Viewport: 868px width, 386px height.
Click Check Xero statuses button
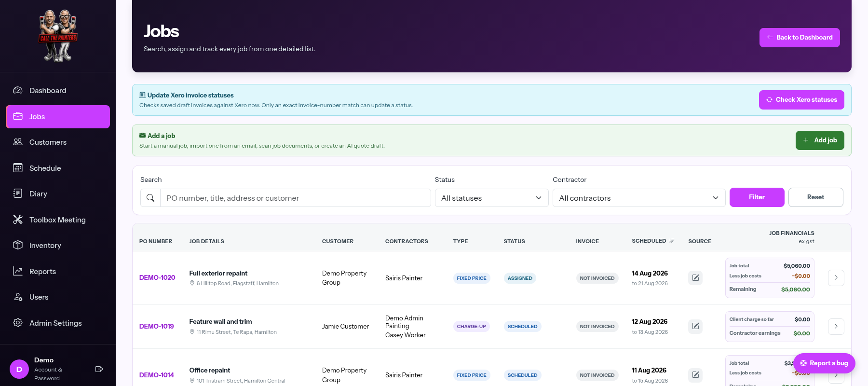pyautogui.click(x=801, y=100)
